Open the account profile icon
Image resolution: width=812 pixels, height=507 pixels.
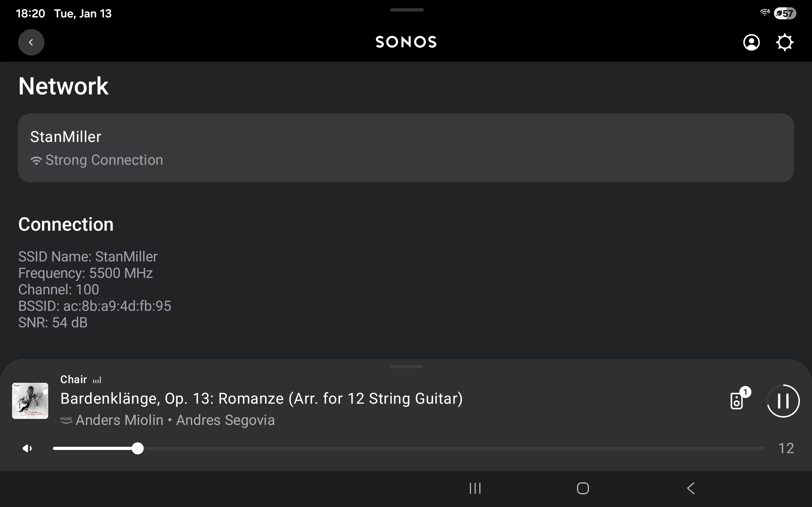click(x=751, y=42)
